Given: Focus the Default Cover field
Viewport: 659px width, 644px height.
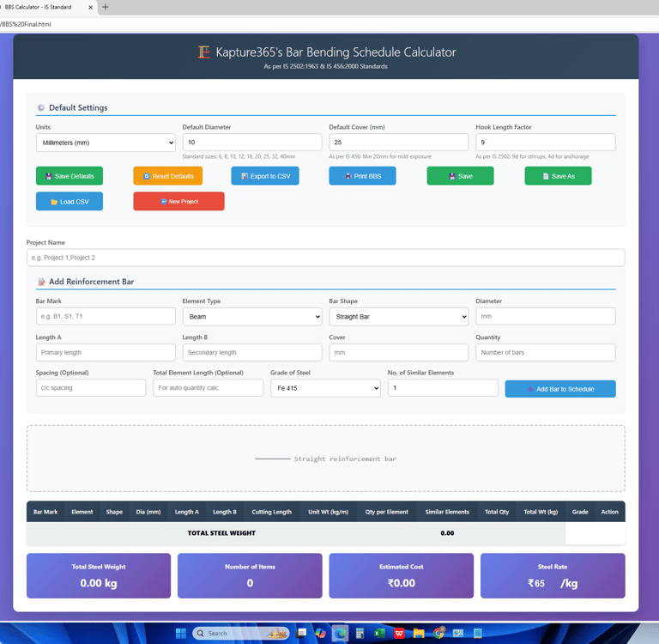Looking at the screenshot, I should point(398,143).
